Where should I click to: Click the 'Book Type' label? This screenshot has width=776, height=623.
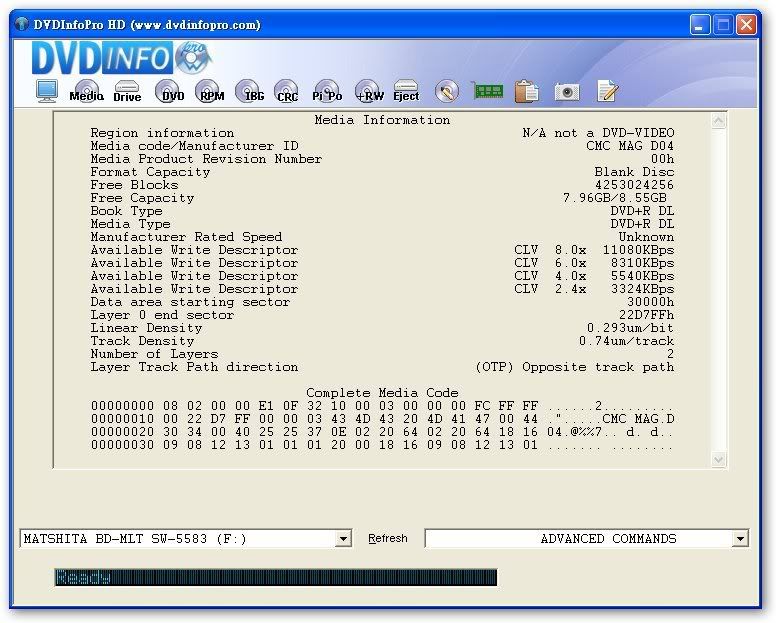click(x=126, y=211)
